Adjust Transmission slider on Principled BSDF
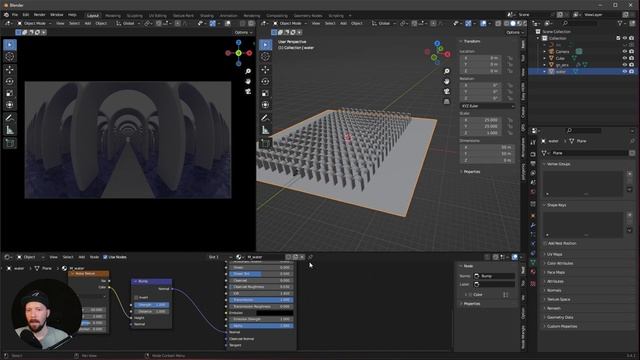Screen dimensions: 640x360 (x=261, y=300)
